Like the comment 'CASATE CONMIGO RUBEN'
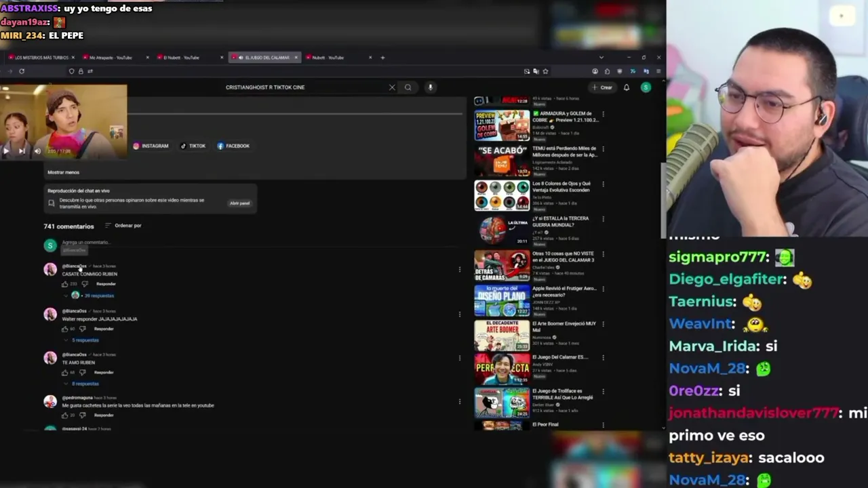 click(x=65, y=284)
